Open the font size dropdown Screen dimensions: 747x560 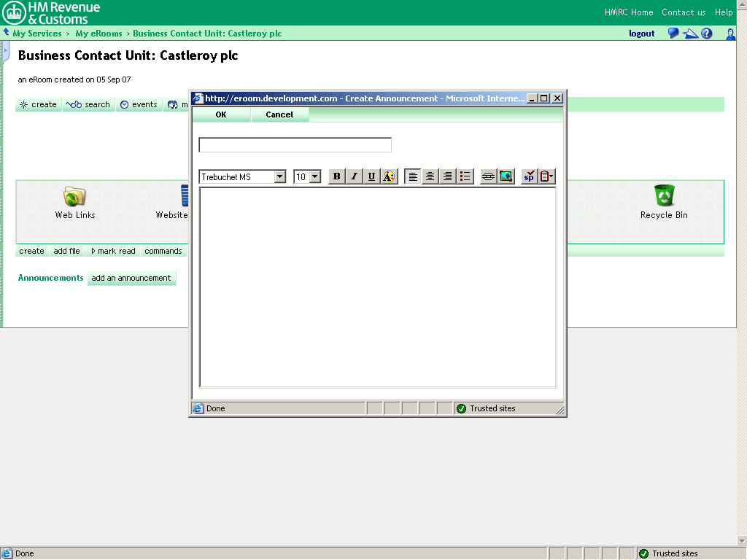[315, 176]
